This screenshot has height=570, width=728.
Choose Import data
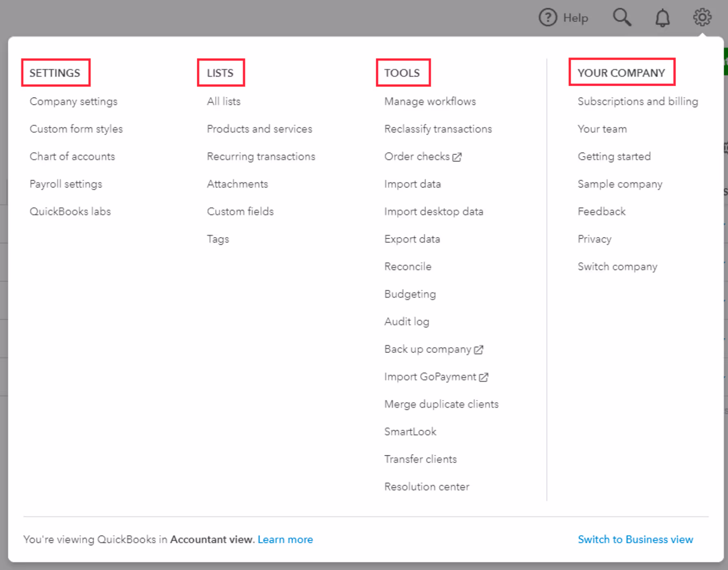point(412,184)
